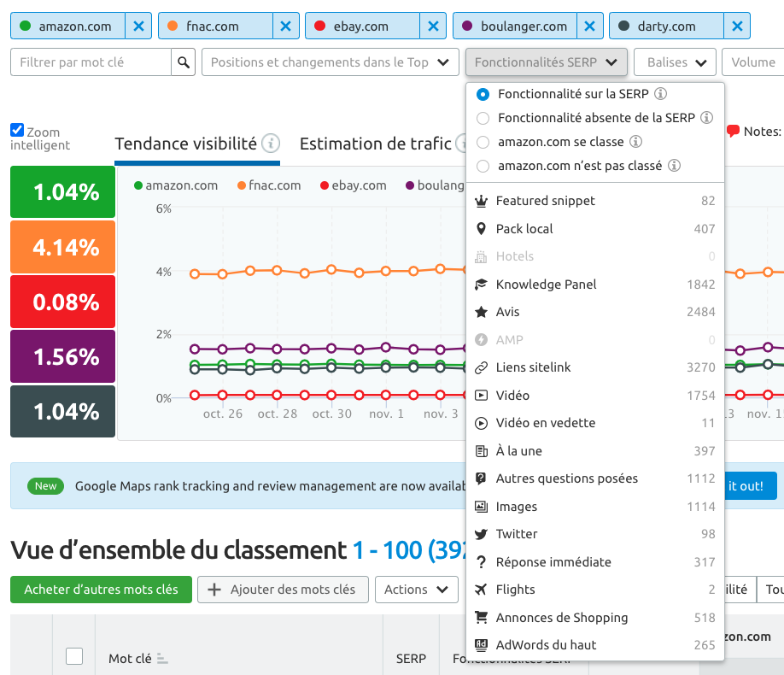Click the Knowledge Panel graduation cap icon
The width and height of the screenshot is (784, 675).
pyautogui.click(x=482, y=285)
